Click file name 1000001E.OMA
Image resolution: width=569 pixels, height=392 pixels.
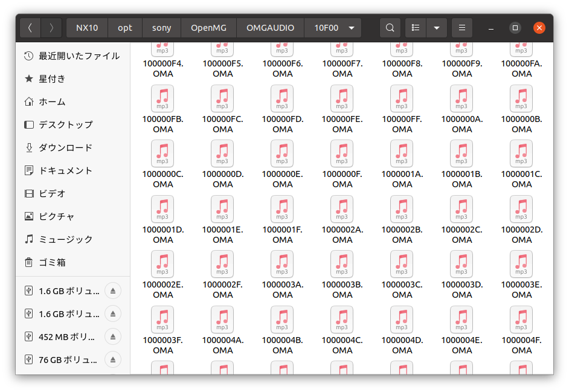222,235
